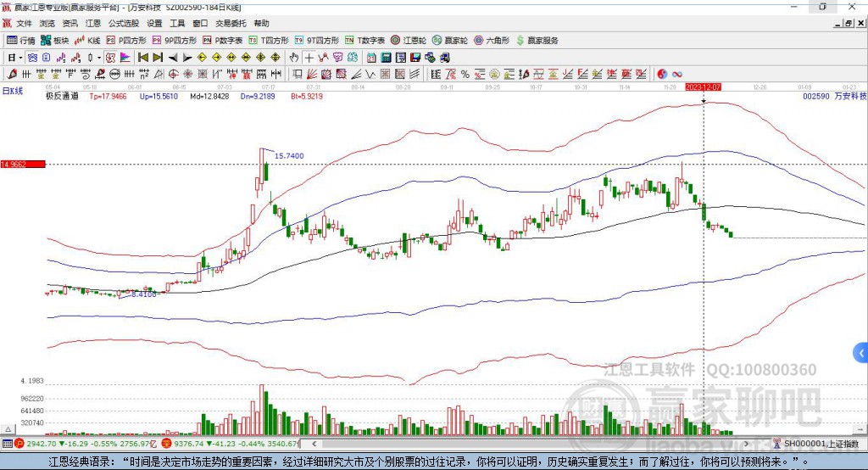
Task: Select the hand pan tool
Action: point(294,58)
